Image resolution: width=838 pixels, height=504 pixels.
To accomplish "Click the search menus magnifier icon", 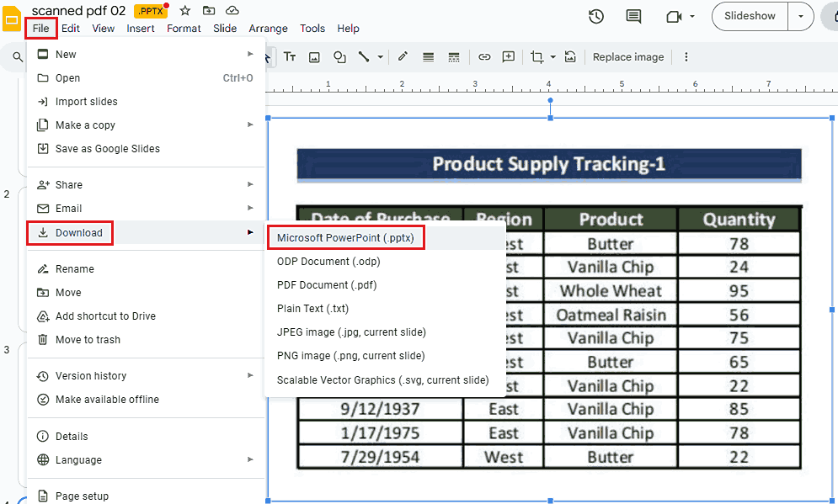I will point(18,57).
